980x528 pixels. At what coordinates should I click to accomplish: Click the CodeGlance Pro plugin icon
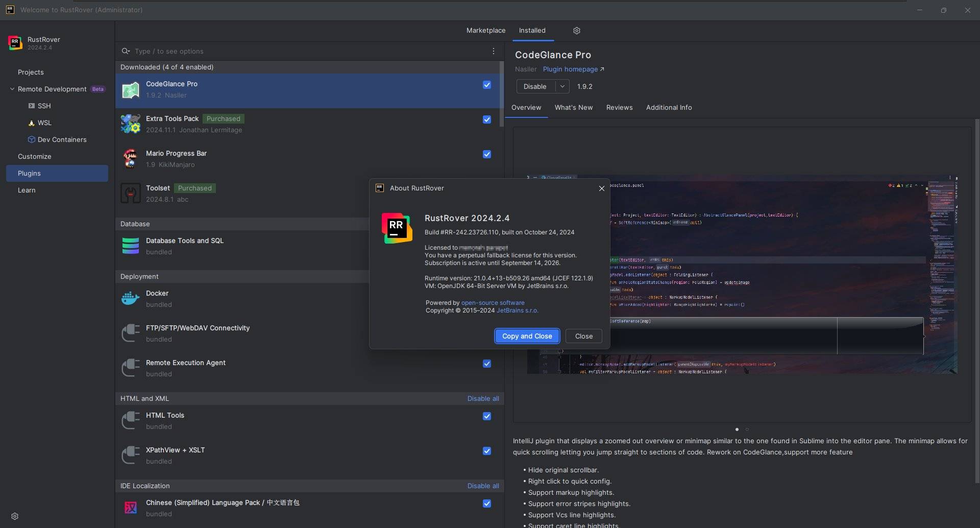131,90
